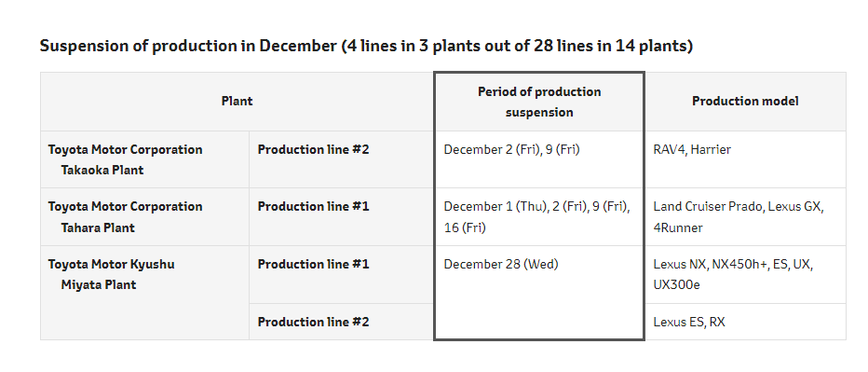Click the Tahara Plant cell
Image resolution: width=868 pixels, height=372 pixels.
pyautogui.click(x=144, y=217)
